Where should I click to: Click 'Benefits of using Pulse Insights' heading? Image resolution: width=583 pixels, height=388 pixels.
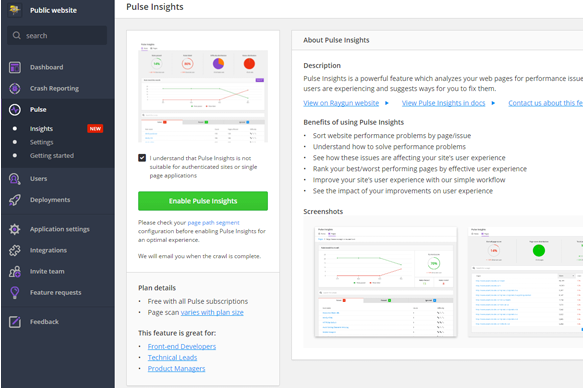click(353, 122)
